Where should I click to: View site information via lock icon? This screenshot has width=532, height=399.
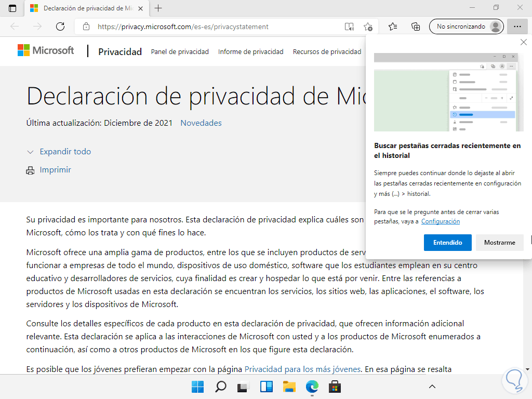point(86,26)
